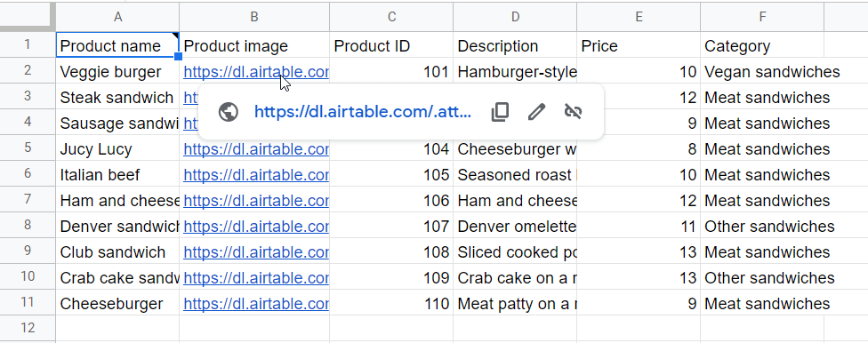Open Italian beef product image link
Viewport: 868px width, 343px height.
[x=256, y=175]
